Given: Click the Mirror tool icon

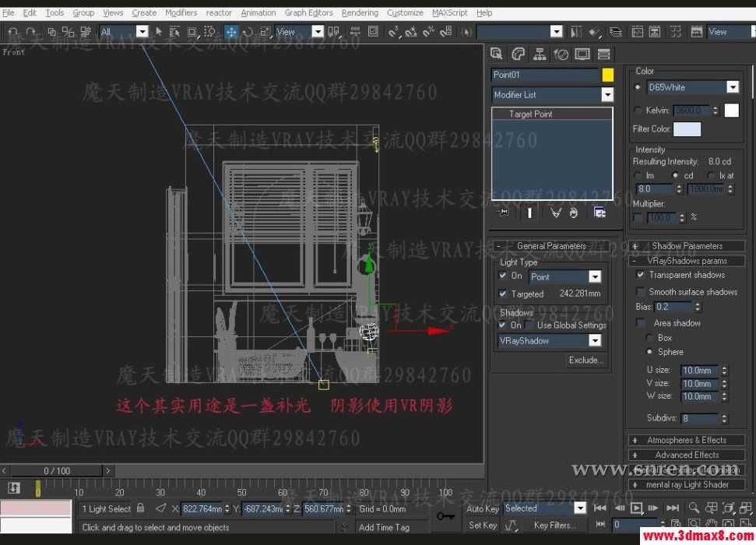Looking at the screenshot, I should (x=576, y=32).
